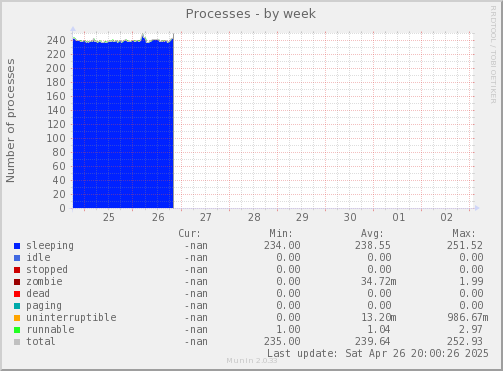Click sleeping average value 238.55
The image size is (503, 371).
[373, 246]
